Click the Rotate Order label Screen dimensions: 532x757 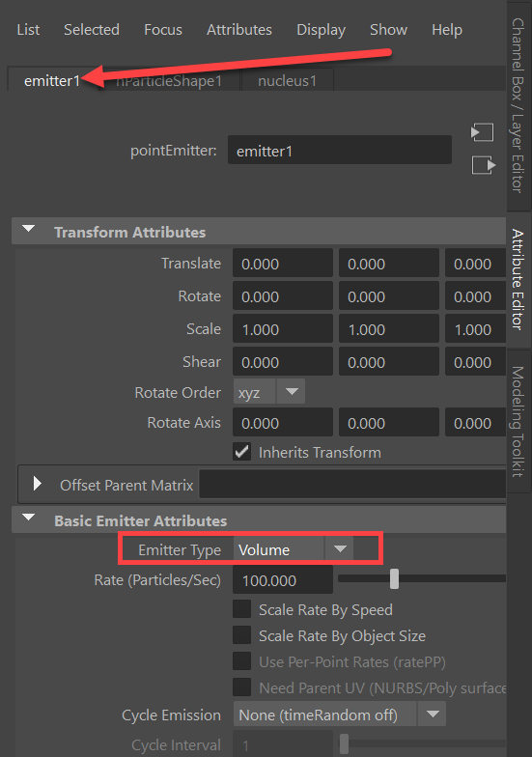pos(178,392)
